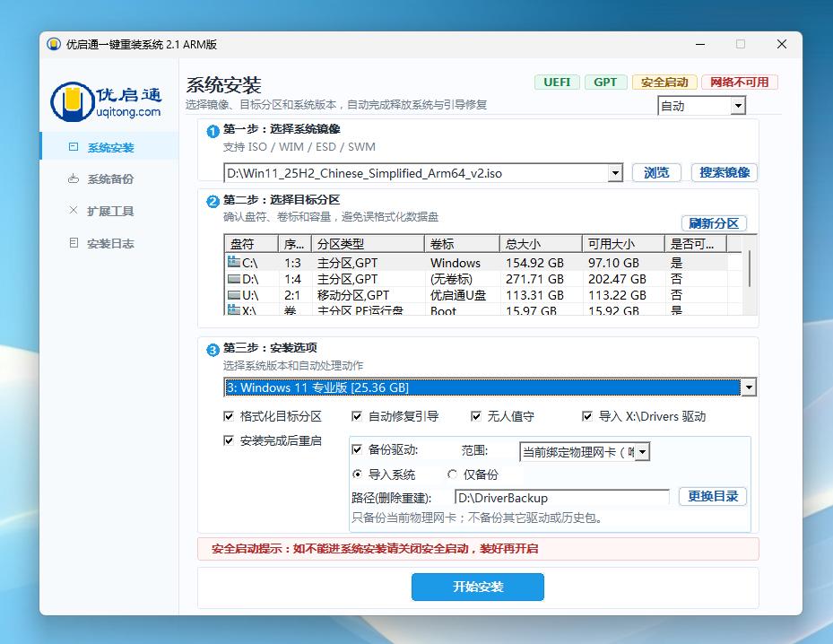Disable the 无人值守 checkbox
This screenshot has width=833, height=644.
[x=476, y=416]
